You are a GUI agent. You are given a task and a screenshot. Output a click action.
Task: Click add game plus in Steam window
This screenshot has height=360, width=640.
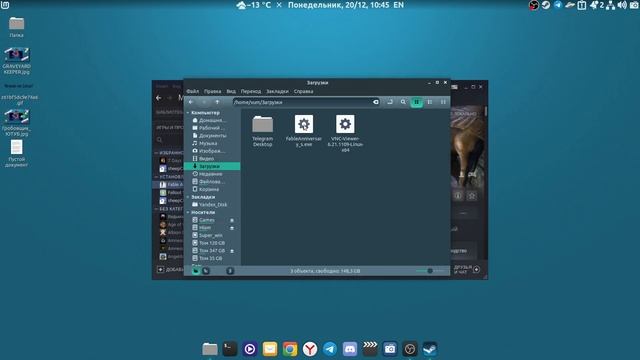[x=160, y=270]
